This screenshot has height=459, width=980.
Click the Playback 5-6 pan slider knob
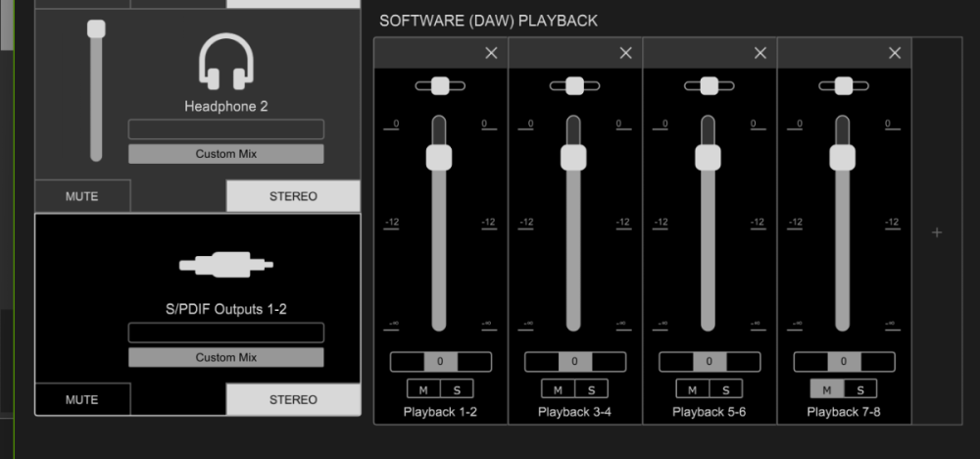[710, 86]
